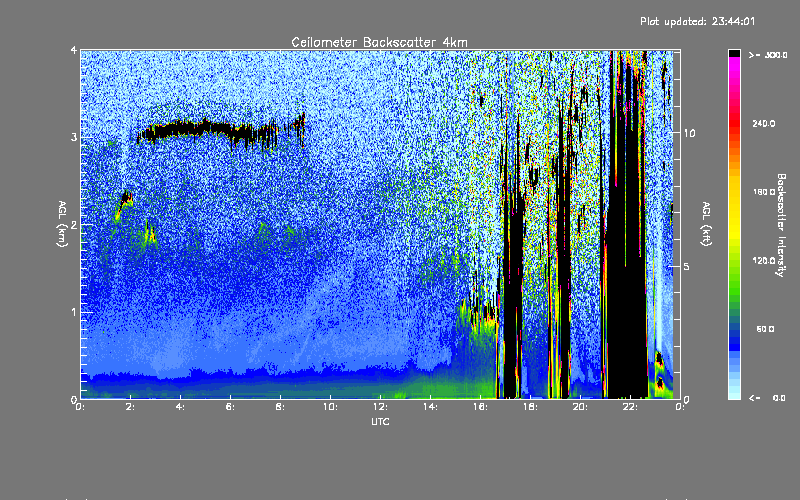
Task: Click the 'UTC' x-axis label
Action: click(x=380, y=421)
